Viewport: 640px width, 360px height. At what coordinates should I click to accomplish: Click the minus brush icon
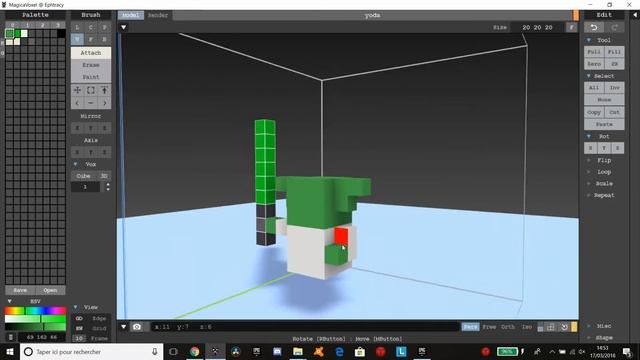[x=91, y=103]
